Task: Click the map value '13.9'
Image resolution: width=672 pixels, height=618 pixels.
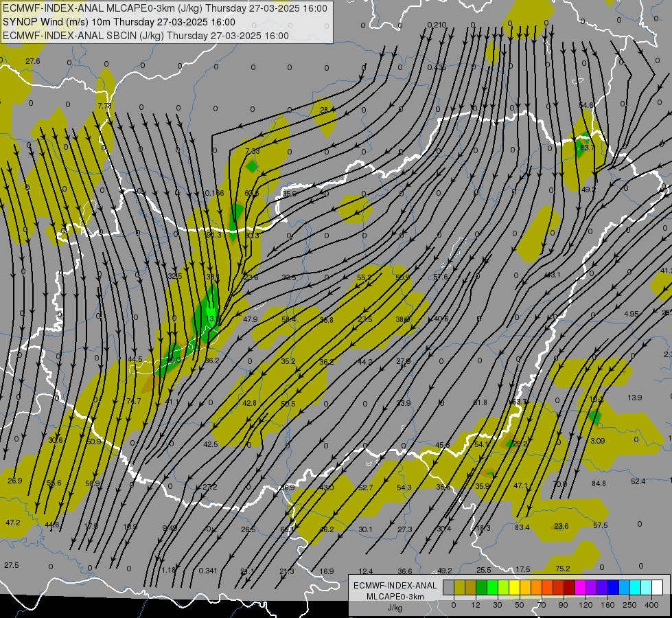Action: tap(635, 398)
